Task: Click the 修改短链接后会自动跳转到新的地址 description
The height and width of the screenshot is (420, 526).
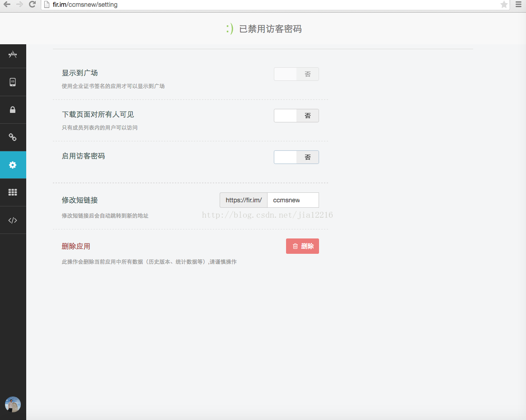Action: pos(105,216)
